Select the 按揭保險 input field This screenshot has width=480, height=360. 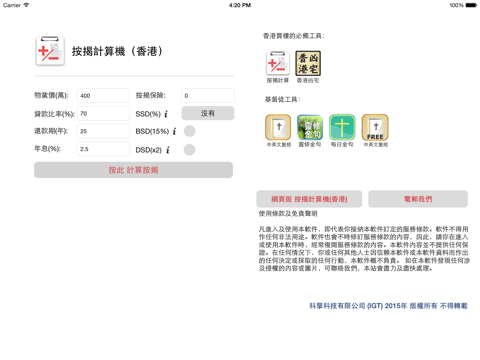click(208, 96)
